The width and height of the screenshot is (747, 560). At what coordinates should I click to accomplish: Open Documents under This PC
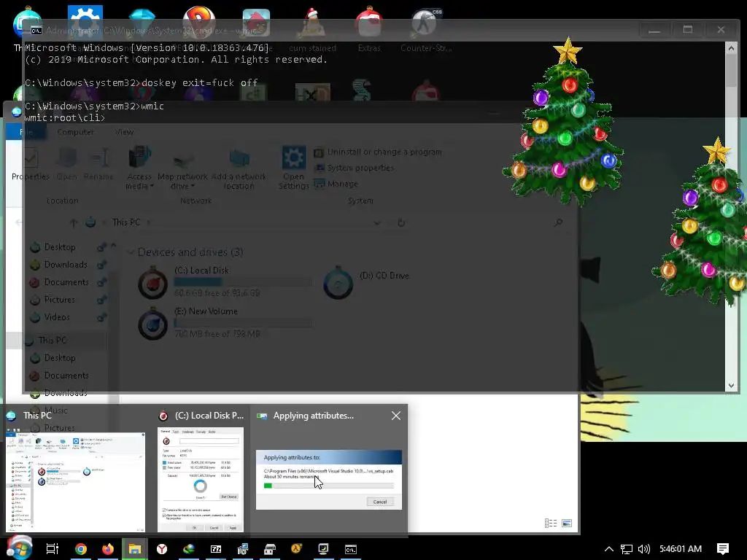coord(66,376)
